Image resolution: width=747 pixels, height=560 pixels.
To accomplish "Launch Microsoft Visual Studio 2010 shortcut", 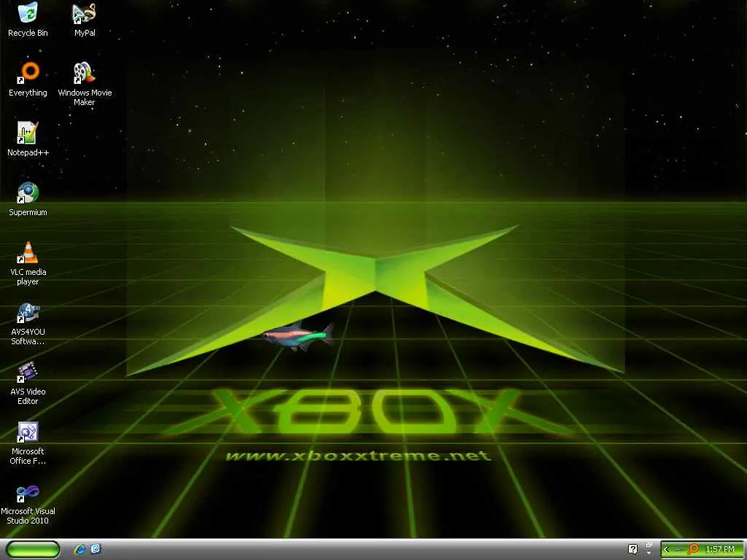I will coord(28,503).
